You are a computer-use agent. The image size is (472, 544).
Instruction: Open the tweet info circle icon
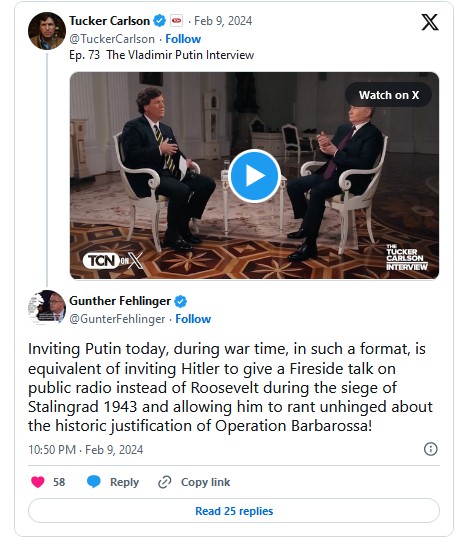431,449
